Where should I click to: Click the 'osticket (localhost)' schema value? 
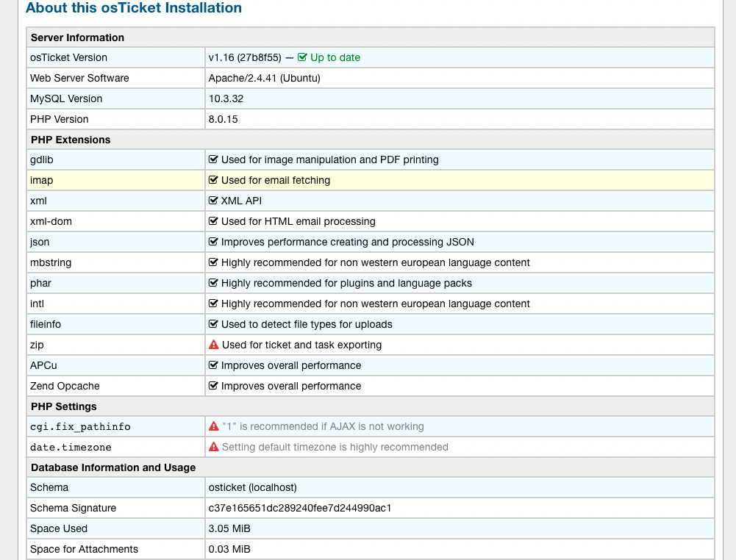tap(252, 488)
